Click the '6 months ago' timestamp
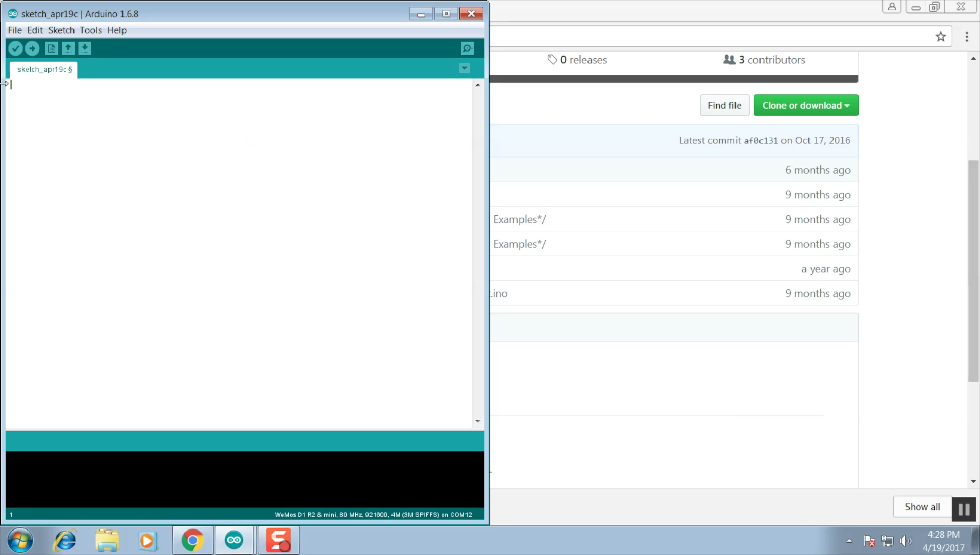The image size is (980, 555). click(818, 170)
